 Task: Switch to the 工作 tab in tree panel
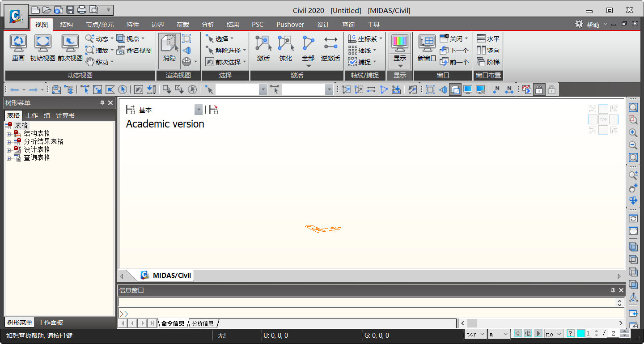point(32,115)
